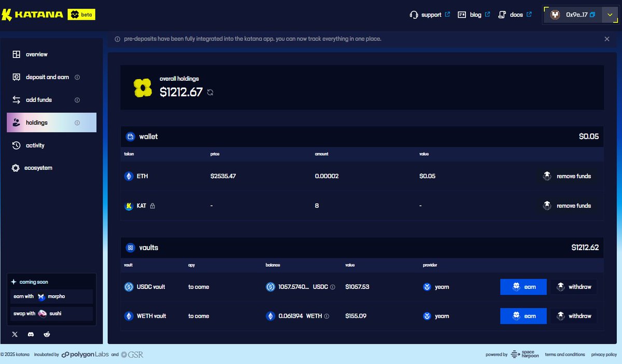Click earn with morpho coming soon item
622x364 pixels.
point(51,296)
